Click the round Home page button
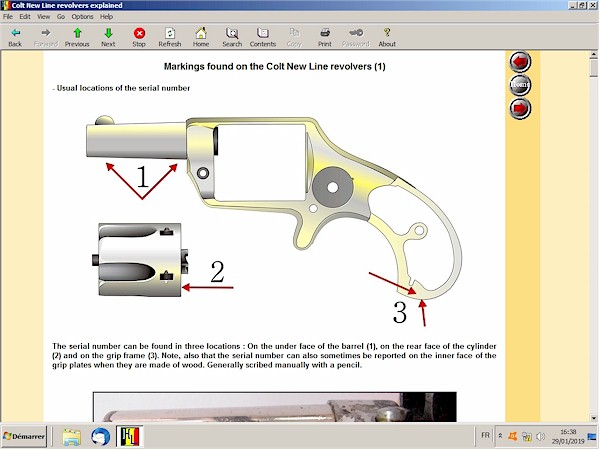This screenshot has width=600, height=450. 520,85
